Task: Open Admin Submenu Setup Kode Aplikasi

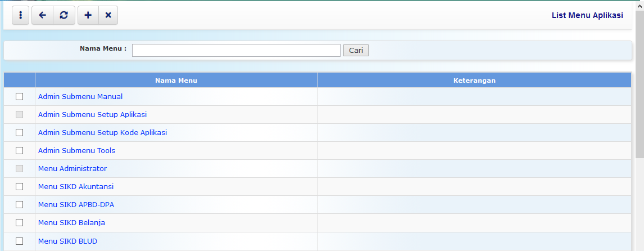Action: [102, 133]
